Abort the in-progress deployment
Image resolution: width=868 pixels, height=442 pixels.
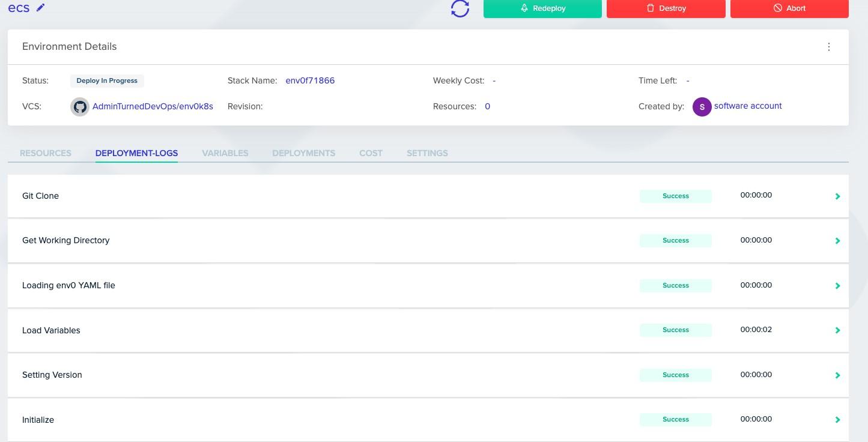pos(789,8)
